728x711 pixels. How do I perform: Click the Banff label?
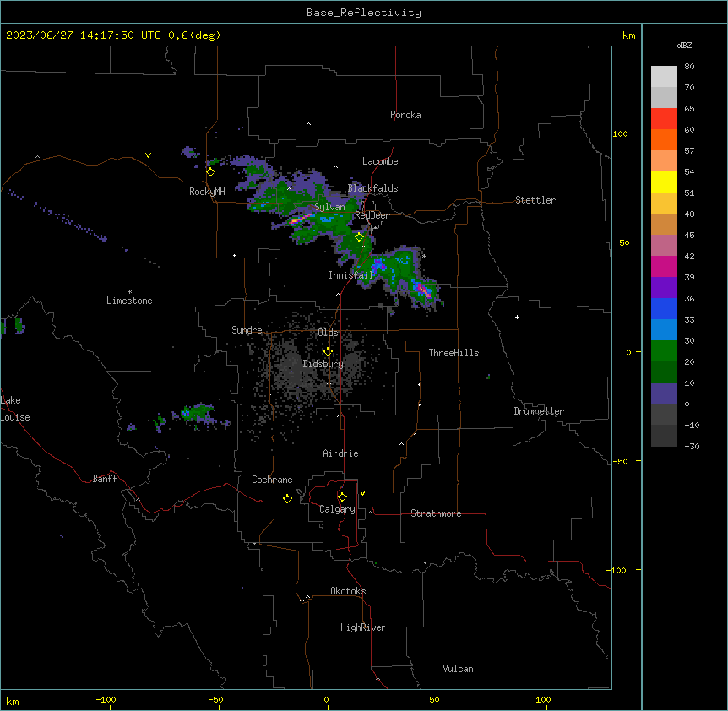105,479
